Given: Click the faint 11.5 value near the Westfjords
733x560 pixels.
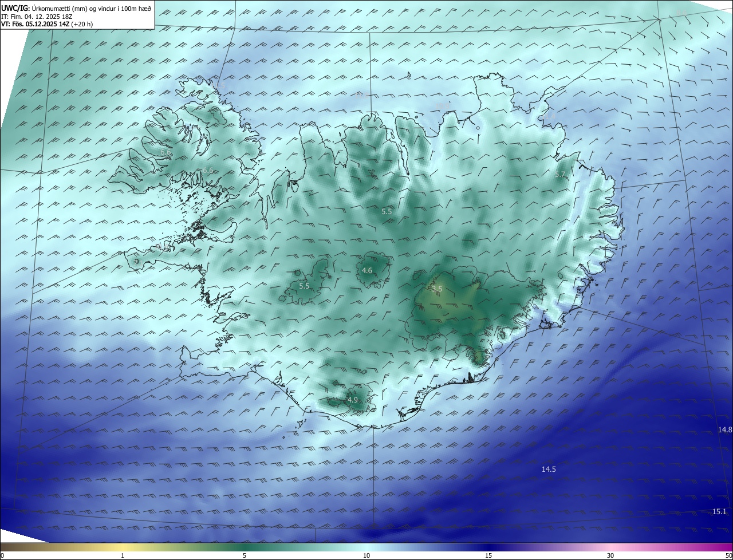Looking at the screenshot, I should coord(219,86).
